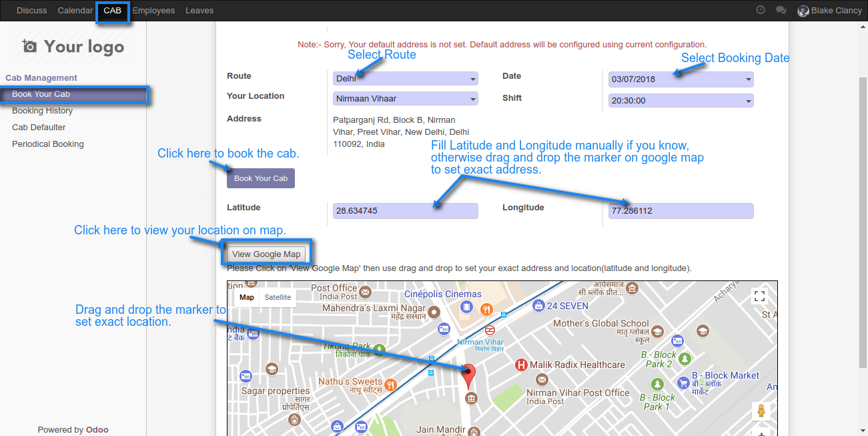The image size is (868, 436).
Task: Click Mahendra's Laxmi Nagar marker
Action: click(x=434, y=312)
